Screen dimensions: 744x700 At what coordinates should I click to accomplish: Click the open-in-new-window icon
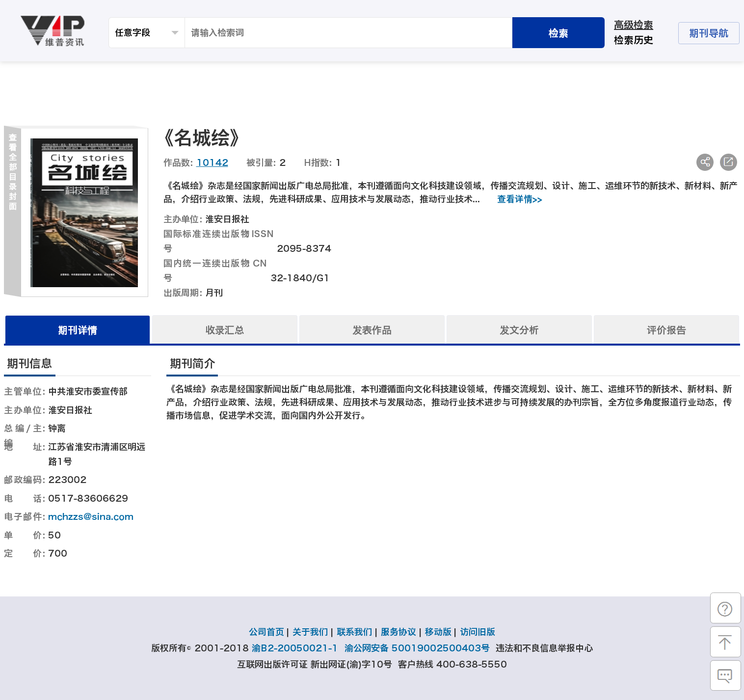point(728,162)
